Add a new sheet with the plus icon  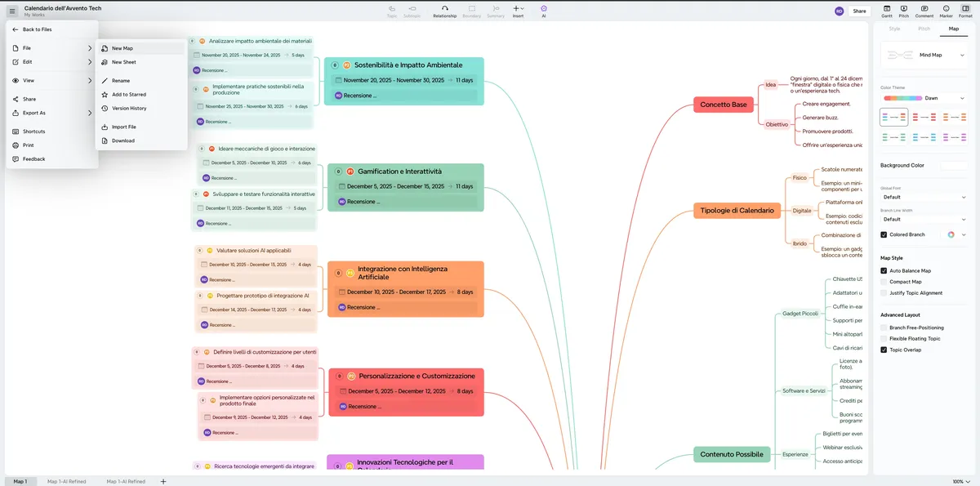163,481
